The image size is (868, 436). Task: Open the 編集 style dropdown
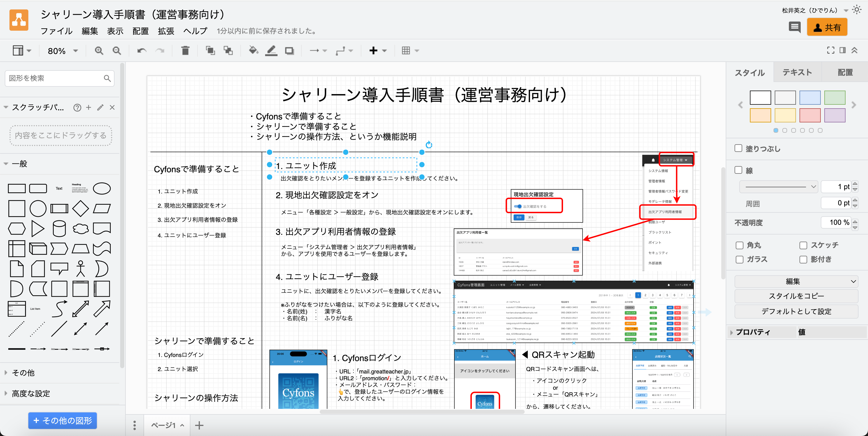click(x=796, y=281)
